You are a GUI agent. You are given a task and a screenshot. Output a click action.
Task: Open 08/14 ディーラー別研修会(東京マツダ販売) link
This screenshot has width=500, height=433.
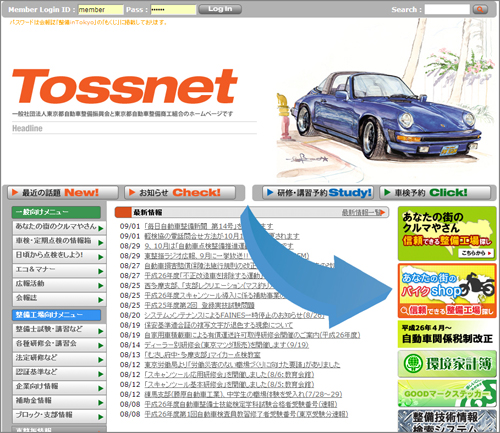(x=227, y=345)
